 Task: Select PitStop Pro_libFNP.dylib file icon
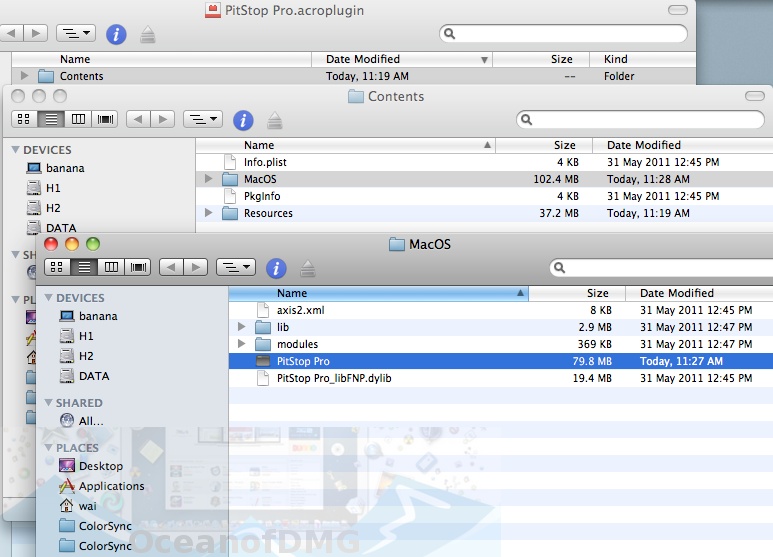[x=263, y=378]
